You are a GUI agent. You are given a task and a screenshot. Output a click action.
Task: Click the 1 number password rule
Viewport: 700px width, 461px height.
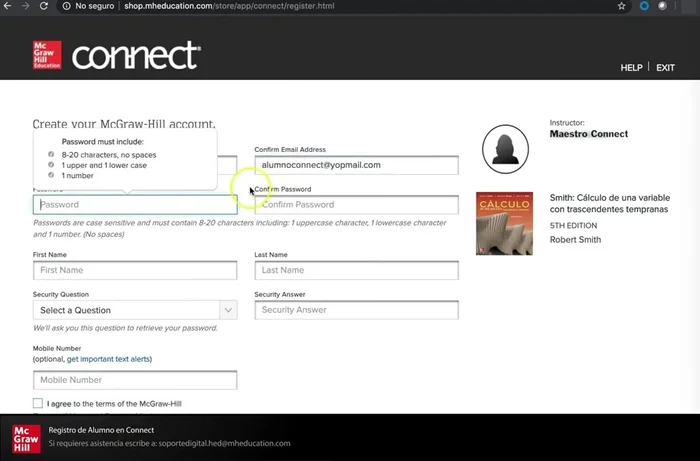click(x=78, y=176)
